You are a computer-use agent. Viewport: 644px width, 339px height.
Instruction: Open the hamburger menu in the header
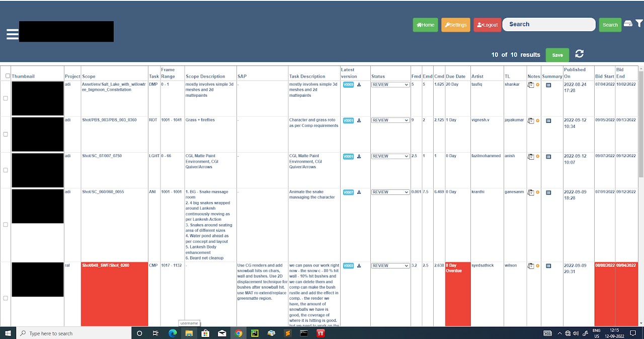(12, 34)
